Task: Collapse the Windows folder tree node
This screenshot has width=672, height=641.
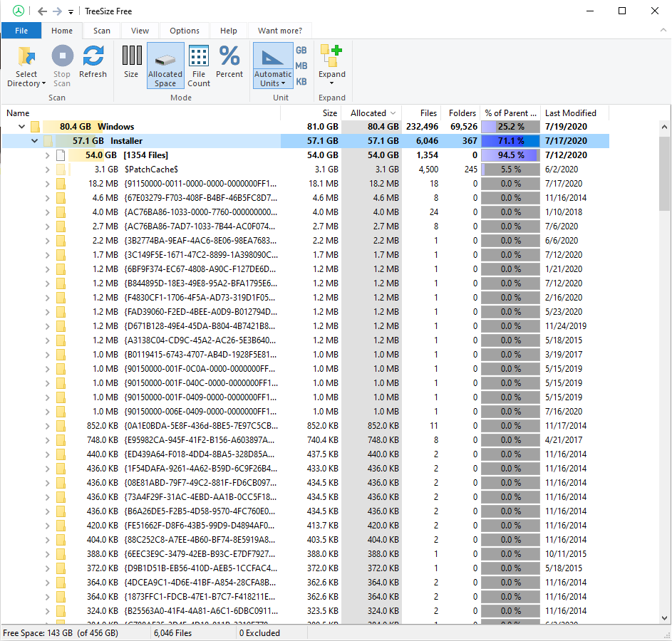Action: tap(21, 127)
